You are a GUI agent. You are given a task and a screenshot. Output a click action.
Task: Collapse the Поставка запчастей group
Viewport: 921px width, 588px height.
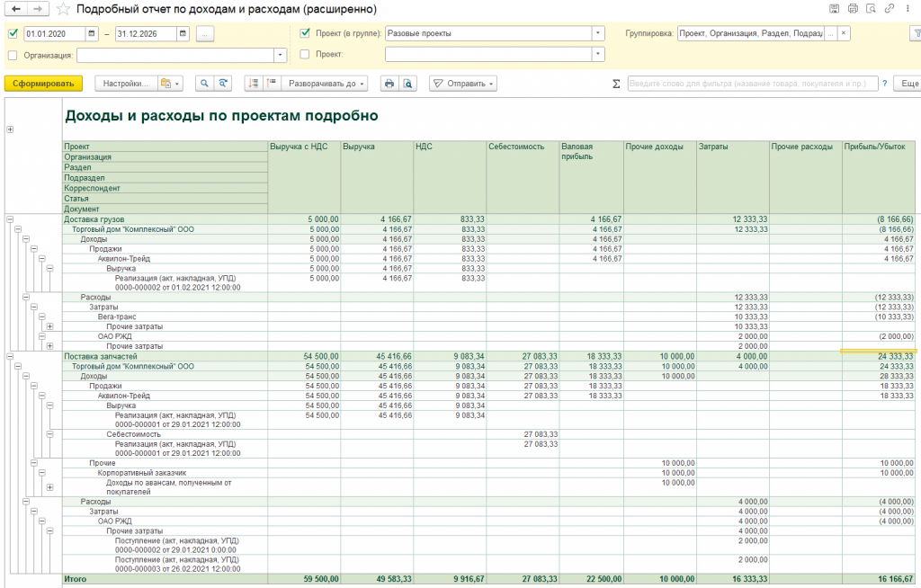10,357
